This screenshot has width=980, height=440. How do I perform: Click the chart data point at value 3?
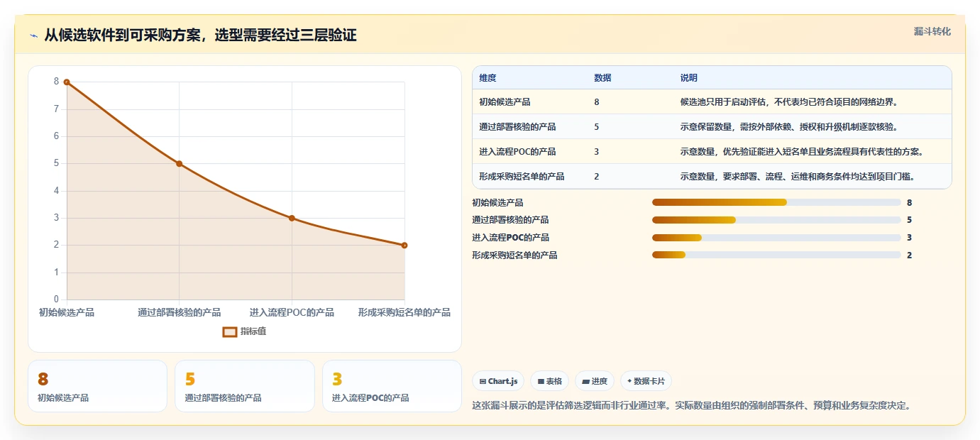292,218
